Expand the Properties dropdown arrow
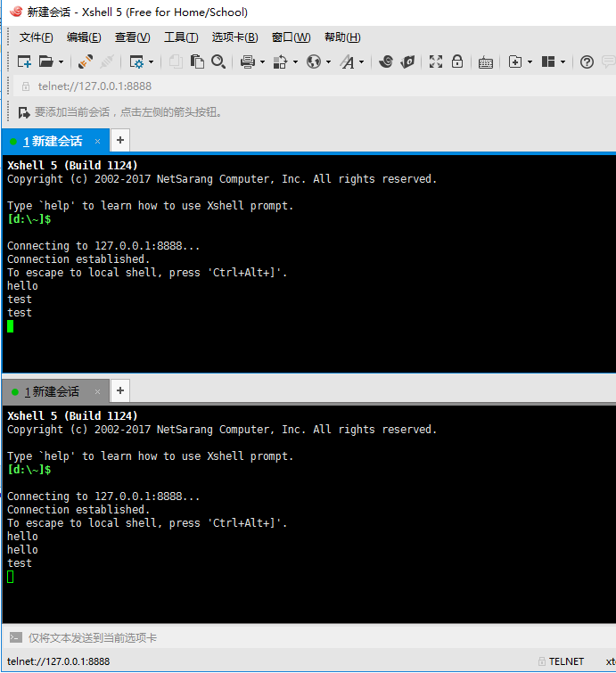616x673 pixels. [x=151, y=62]
